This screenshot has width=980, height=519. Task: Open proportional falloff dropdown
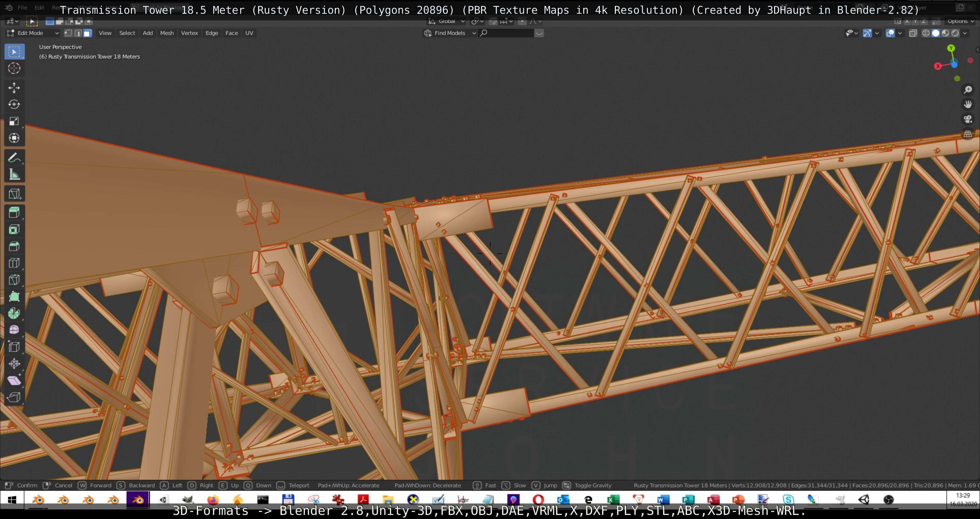(535, 21)
